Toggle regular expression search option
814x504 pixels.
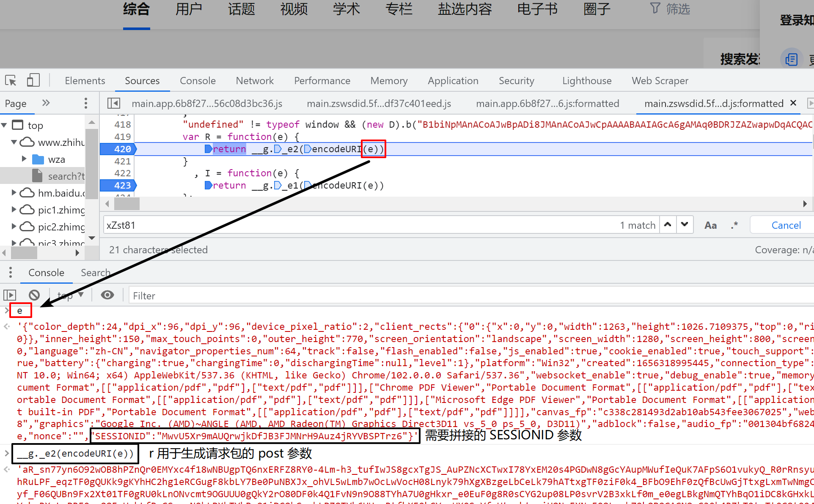tap(734, 225)
